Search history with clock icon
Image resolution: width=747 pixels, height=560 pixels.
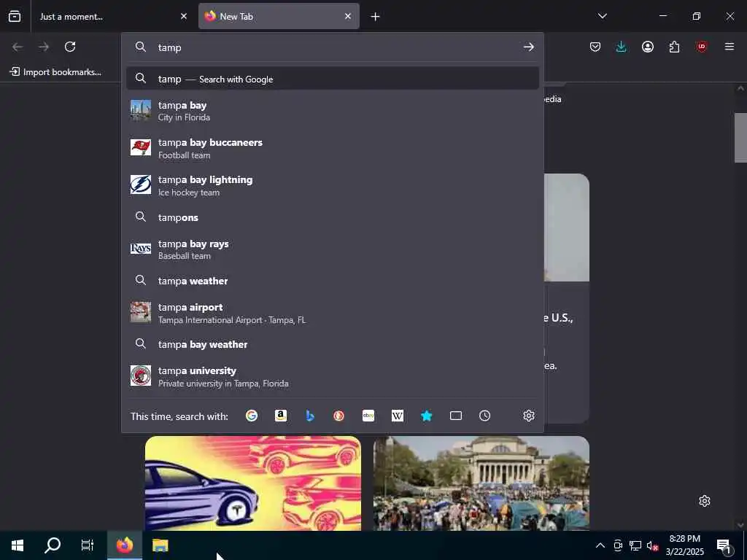click(x=484, y=416)
